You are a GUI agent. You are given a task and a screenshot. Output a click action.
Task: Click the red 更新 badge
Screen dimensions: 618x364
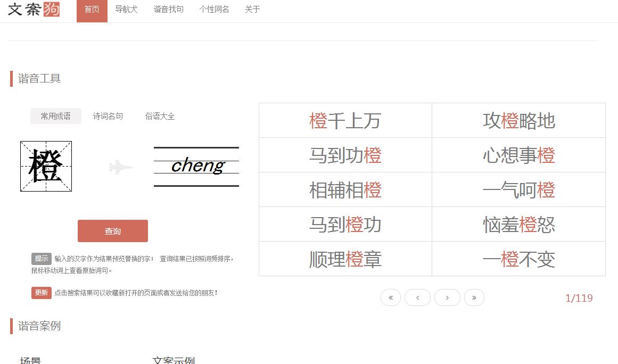click(41, 293)
